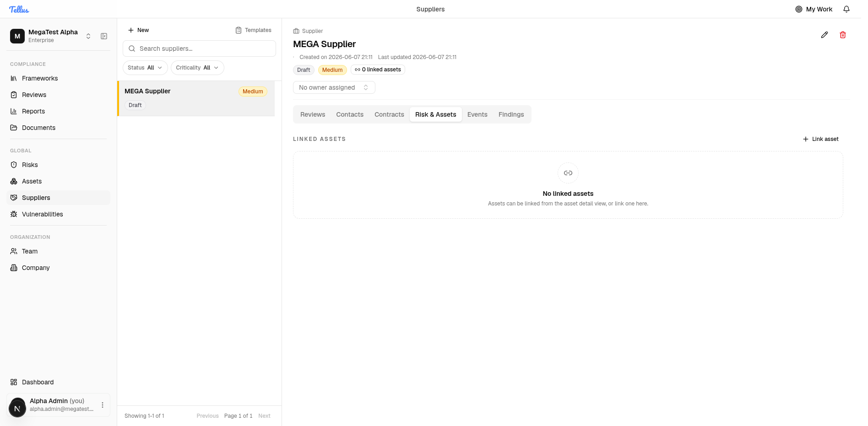Open the Company page
Image resolution: width=868 pixels, height=426 pixels.
coord(58,268)
